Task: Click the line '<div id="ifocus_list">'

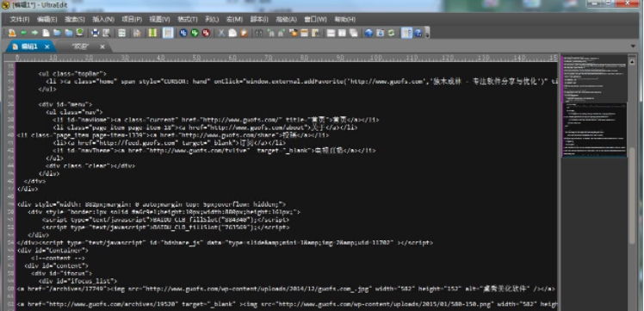Action: 78,281
